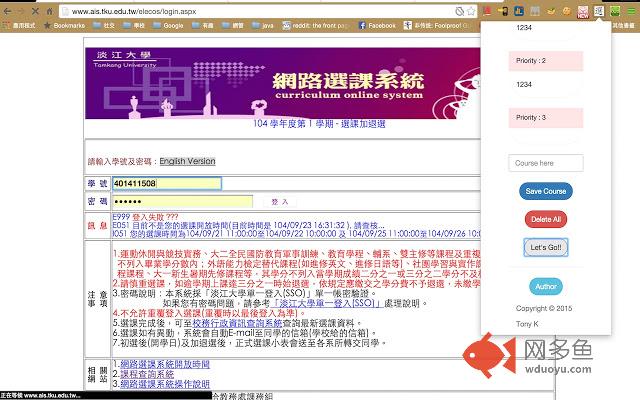
Task: Click the 1234 course under Priority : 2
Action: pyautogui.click(x=524, y=84)
